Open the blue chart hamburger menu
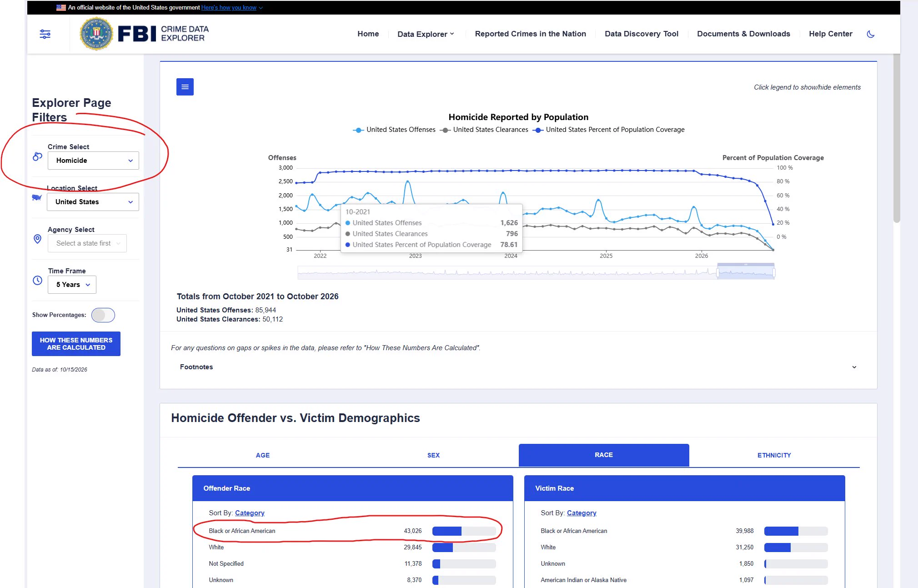 pyautogui.click(x=185, y=87)
